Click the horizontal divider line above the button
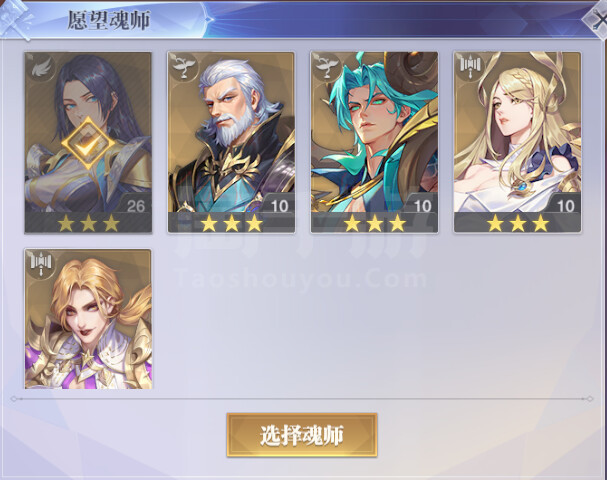Screen dimensions: 607x480 [x=302, y=399]
